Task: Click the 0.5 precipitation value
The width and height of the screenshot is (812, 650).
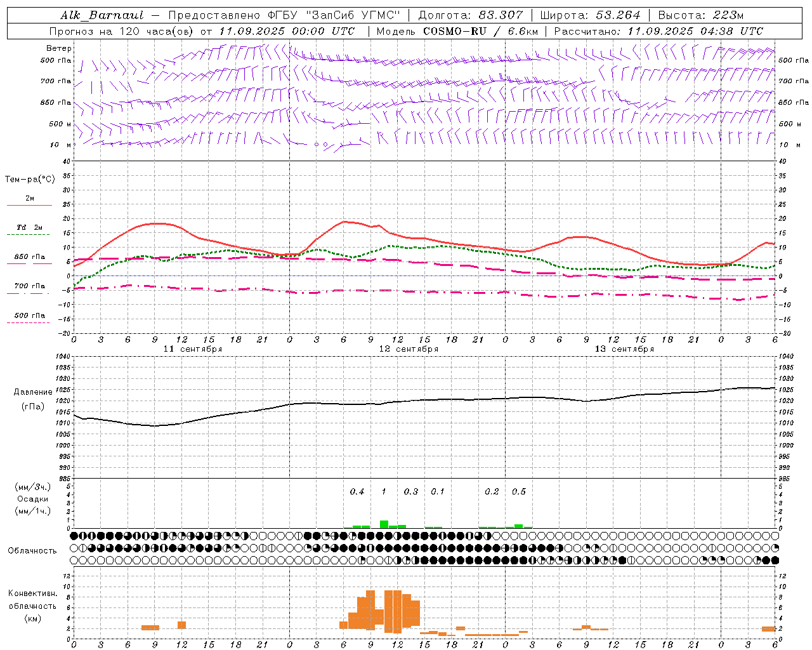Action: pos(519,492)
